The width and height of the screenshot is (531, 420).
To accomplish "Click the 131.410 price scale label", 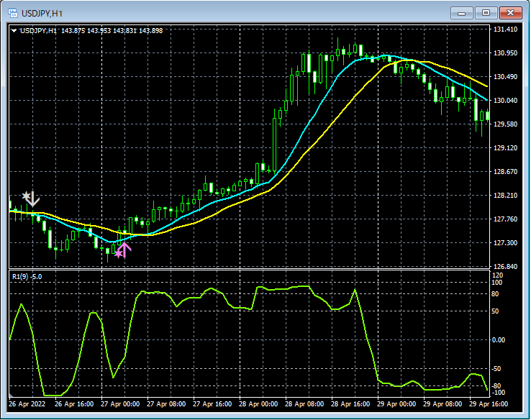I will [x=505, y=29].
